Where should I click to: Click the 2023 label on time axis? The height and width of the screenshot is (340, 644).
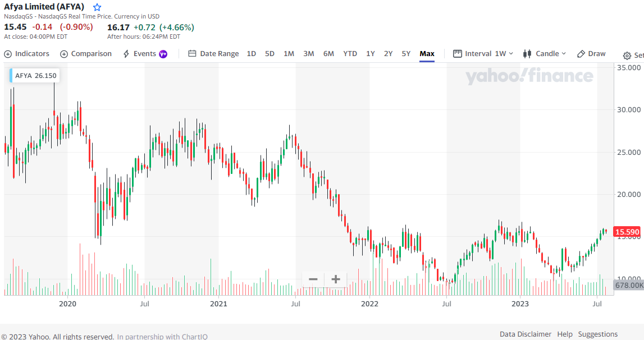(520, 304)
